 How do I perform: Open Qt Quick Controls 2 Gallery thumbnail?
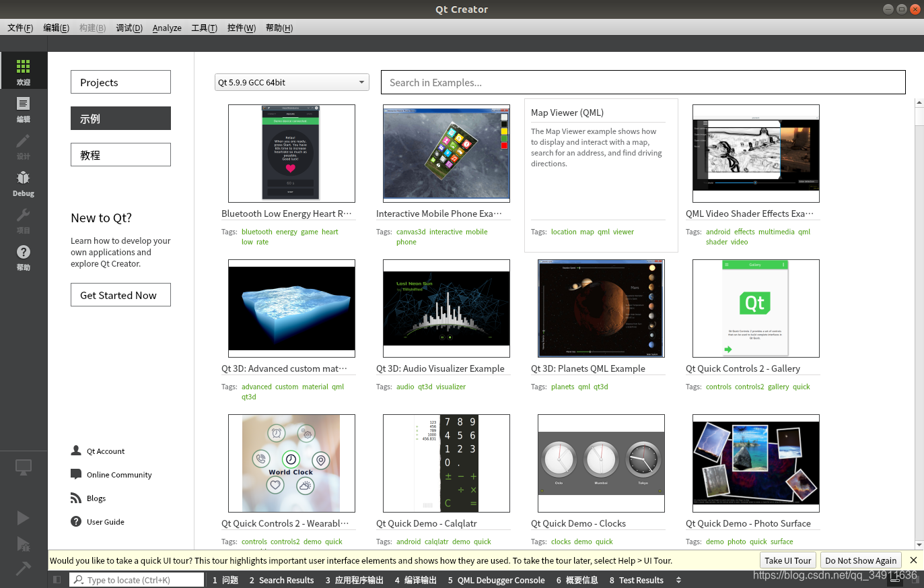coord(756,308)
